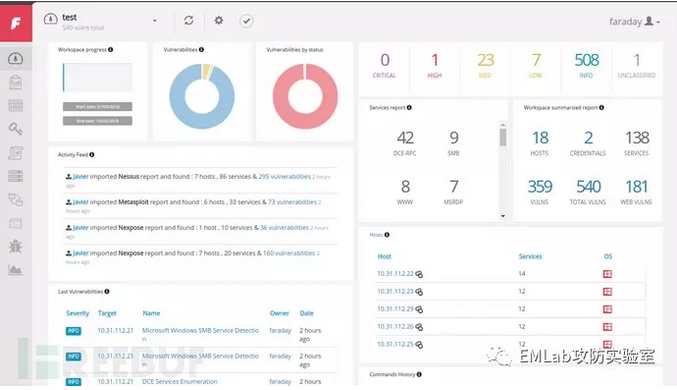The image size is (677, 390).
Task: Open settings gear icon in header
Action: coord(219,20)
